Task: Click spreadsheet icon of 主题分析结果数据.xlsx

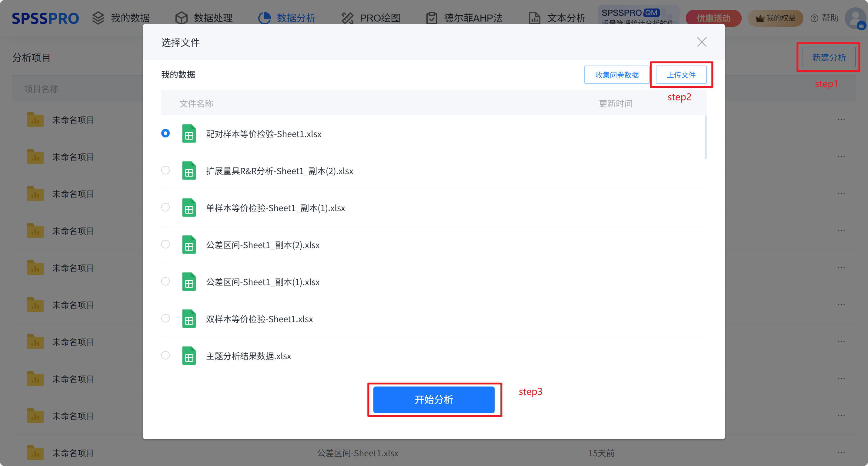Action: 189,356
